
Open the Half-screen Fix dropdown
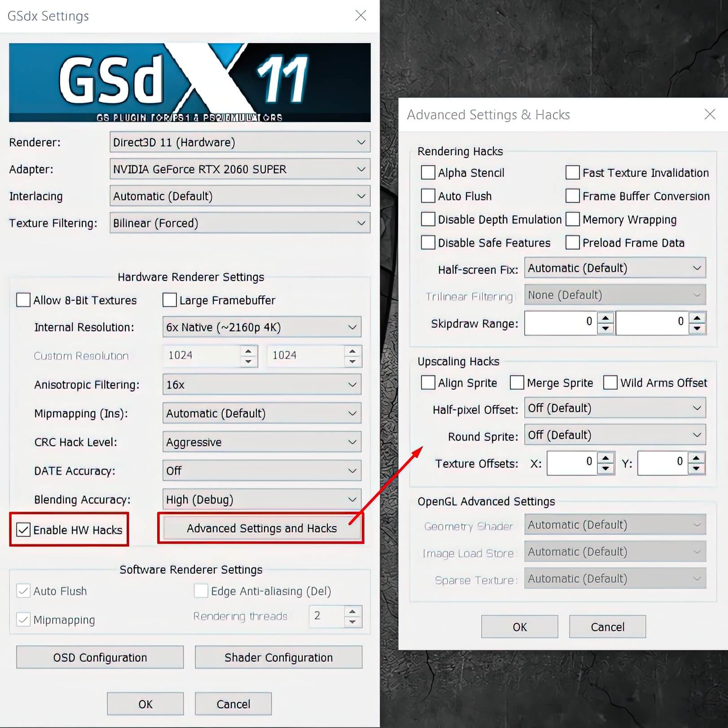pyautogui.click(x=614, y=268)
